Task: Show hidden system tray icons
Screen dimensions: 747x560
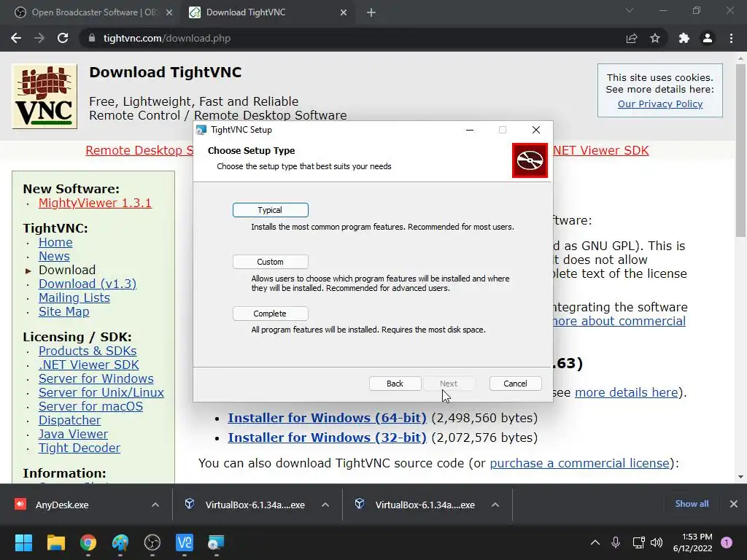Action: [x=595, y=542]
